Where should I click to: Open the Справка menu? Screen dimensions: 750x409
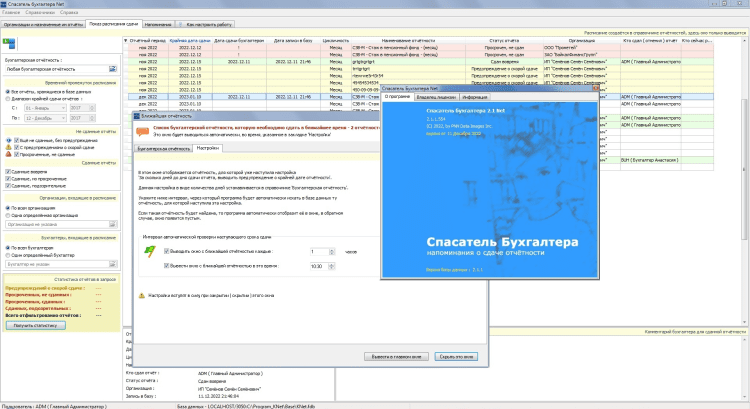pyautogui.click(x=69, y=12)
